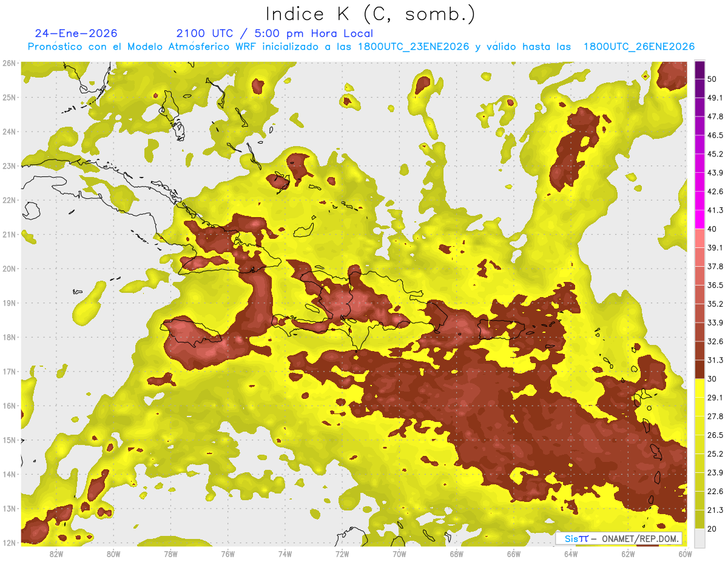Image resolution: width=728 pixels, height=562 pixels.
Task: Click the colorbar value '32.6'
Action: (x=715, y=341)
